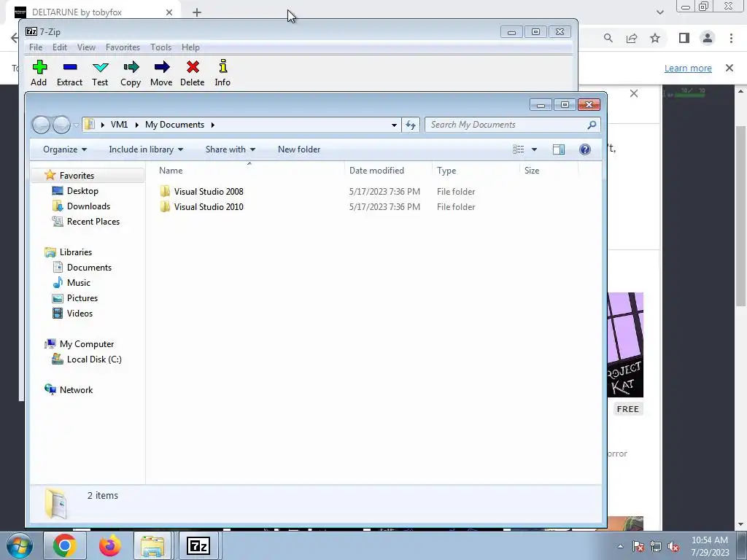Open the Favorites menu in 7-Zip
Screen dimensions: 747x560
(x=123, y=47)
